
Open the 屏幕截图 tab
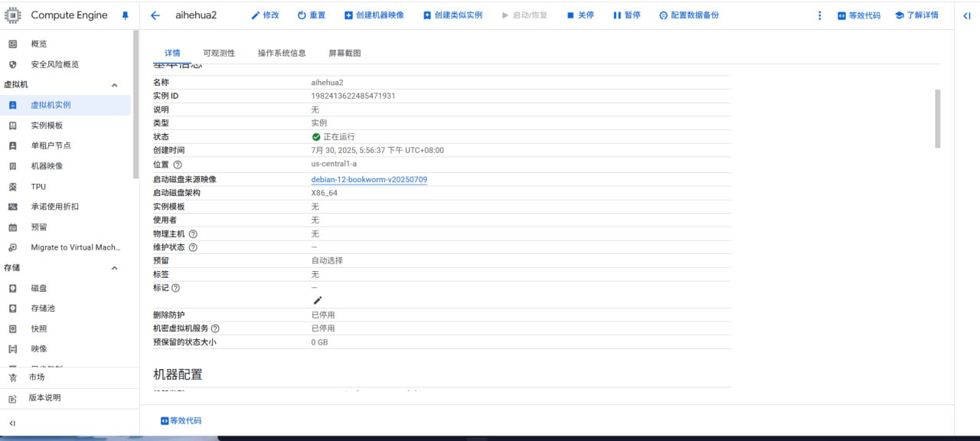point(345,53)
